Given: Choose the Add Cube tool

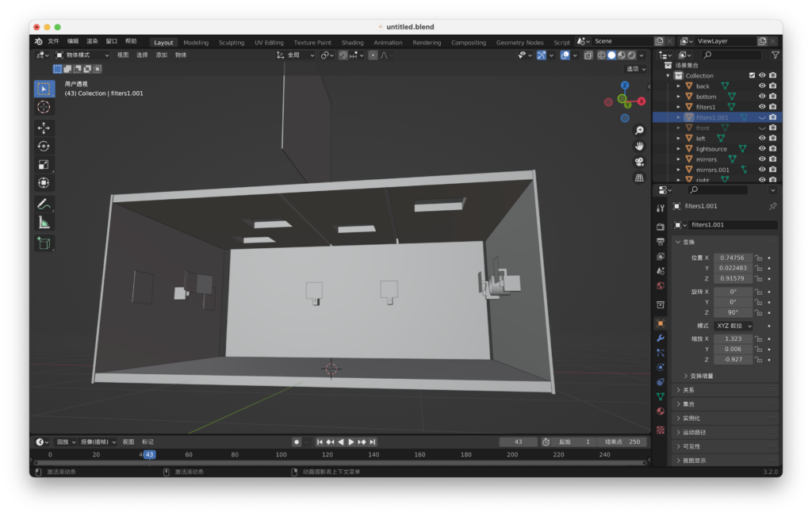Looking at the screenshot, I should [x=44, y=243].
